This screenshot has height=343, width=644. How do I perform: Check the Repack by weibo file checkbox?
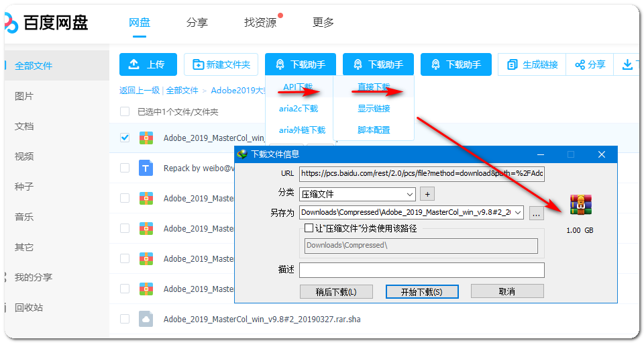tap(125, 168)
